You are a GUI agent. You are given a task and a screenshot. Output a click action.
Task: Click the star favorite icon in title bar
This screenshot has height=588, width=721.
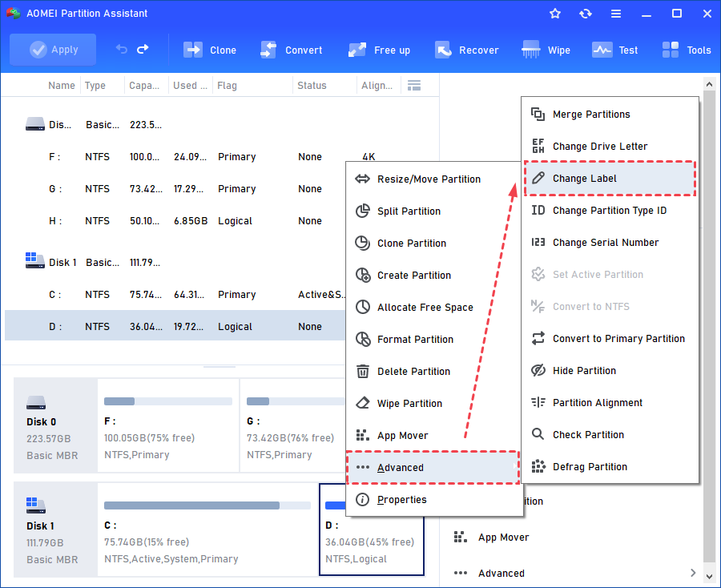555,14
